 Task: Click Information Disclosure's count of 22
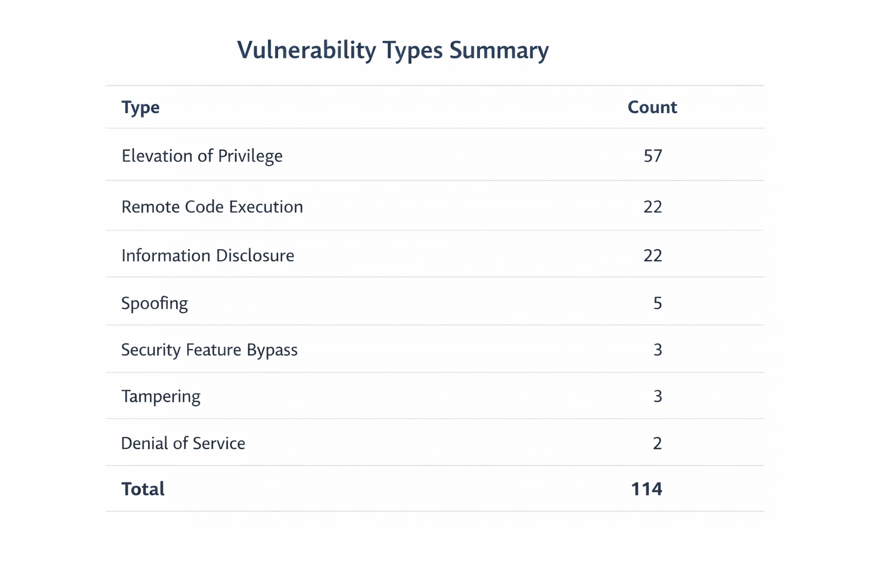point(653,256)
